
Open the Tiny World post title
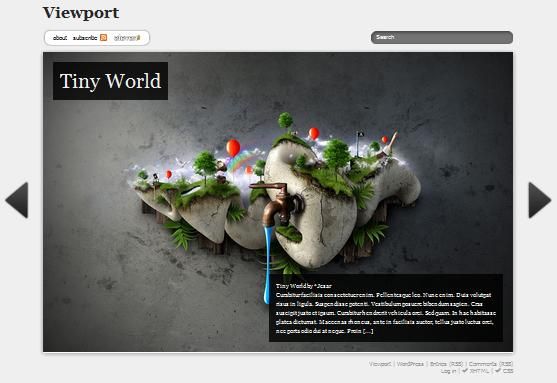110,81
